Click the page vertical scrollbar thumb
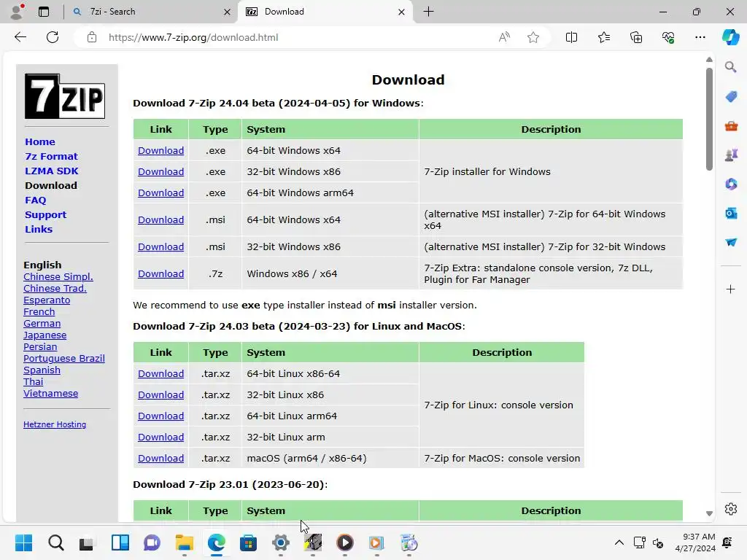 (709, 119)
